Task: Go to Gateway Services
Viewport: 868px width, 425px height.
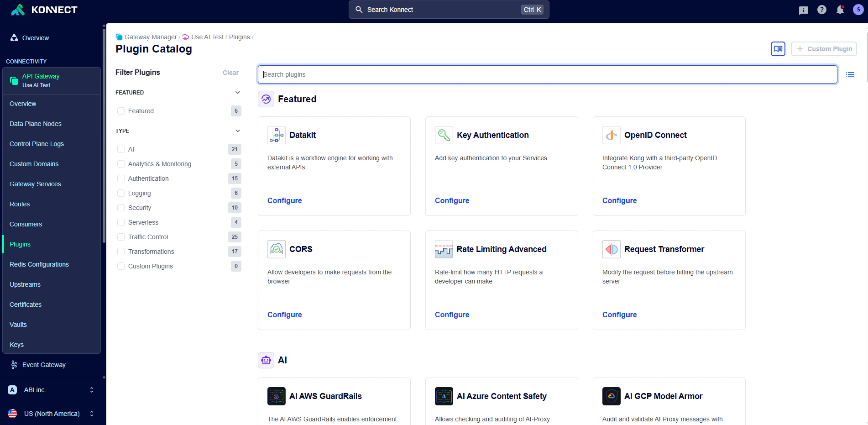Action: coord(35,184)
